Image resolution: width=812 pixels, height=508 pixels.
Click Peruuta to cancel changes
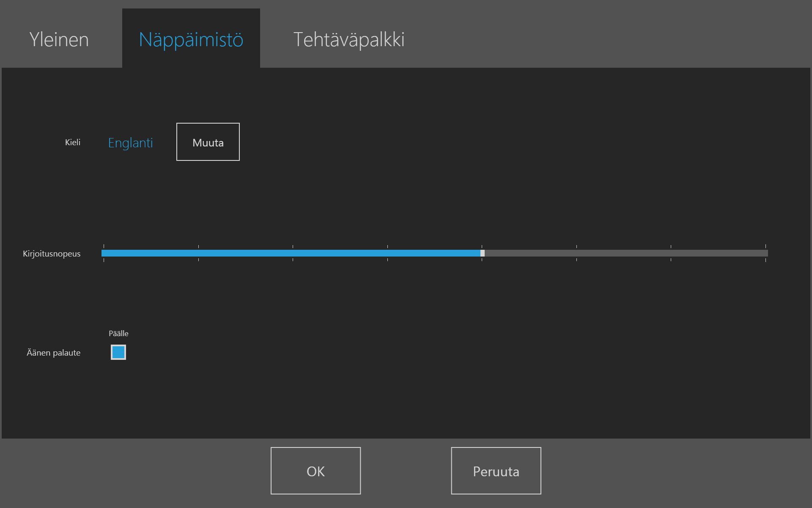pos(497,470)
